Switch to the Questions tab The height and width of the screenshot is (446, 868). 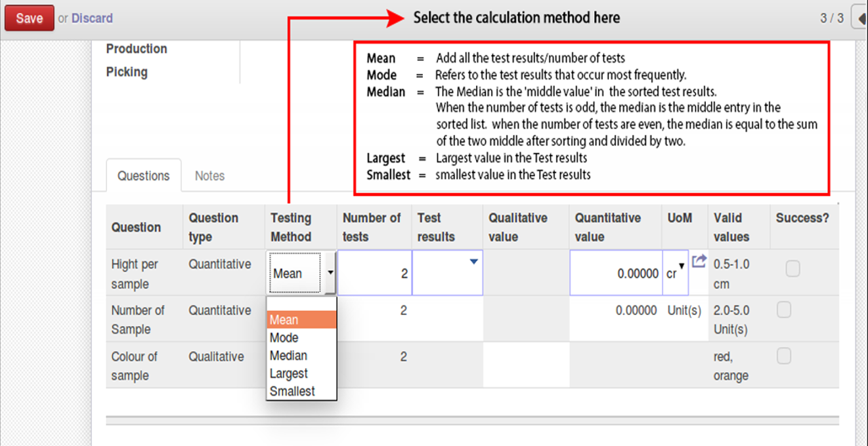point(143,176)
